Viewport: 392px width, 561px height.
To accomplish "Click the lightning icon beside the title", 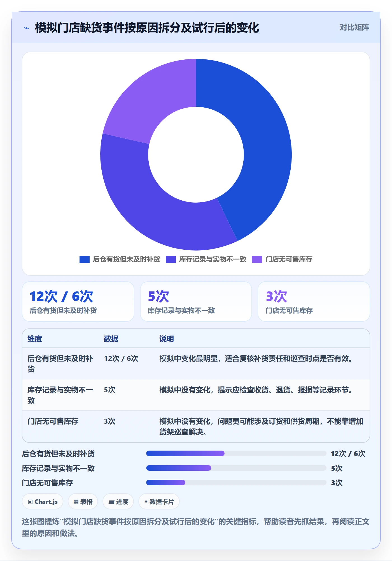I will pos(27,28).
